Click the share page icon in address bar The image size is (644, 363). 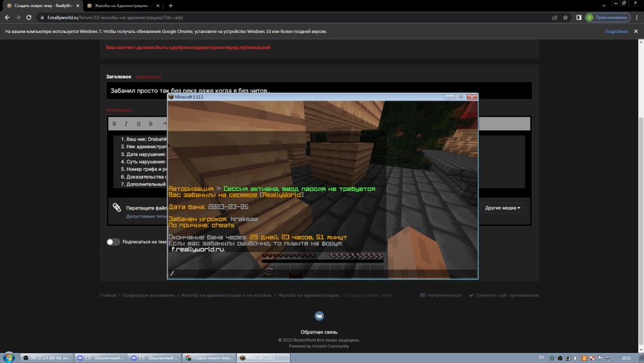(554, 17)
